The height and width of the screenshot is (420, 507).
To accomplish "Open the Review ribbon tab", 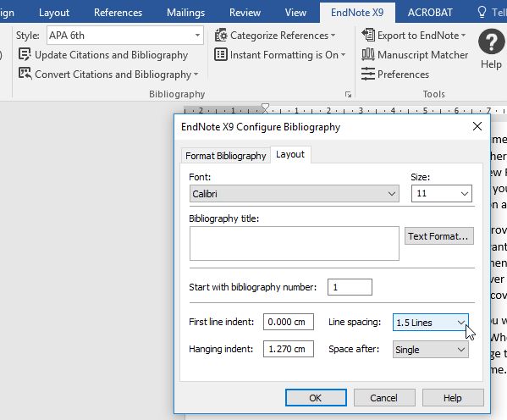I will pyautogui.click(x=245, y=13).
